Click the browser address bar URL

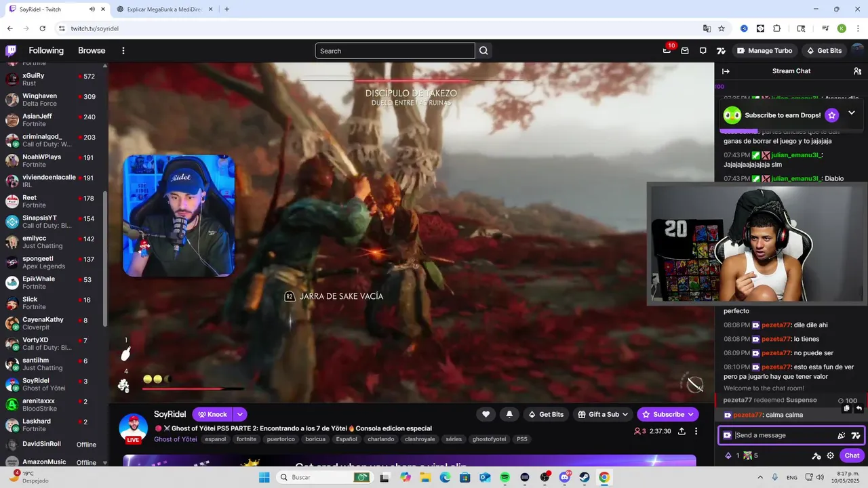tap(94, 28)
